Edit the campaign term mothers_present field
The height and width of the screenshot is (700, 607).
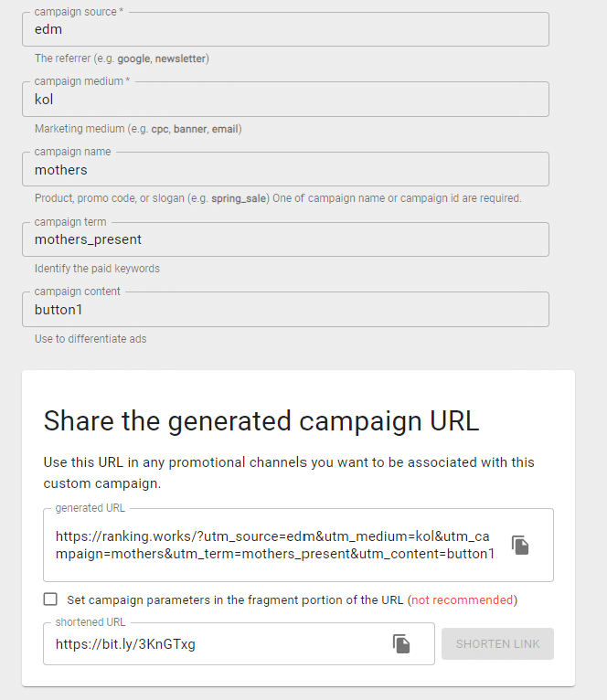(x=285, y=239)
